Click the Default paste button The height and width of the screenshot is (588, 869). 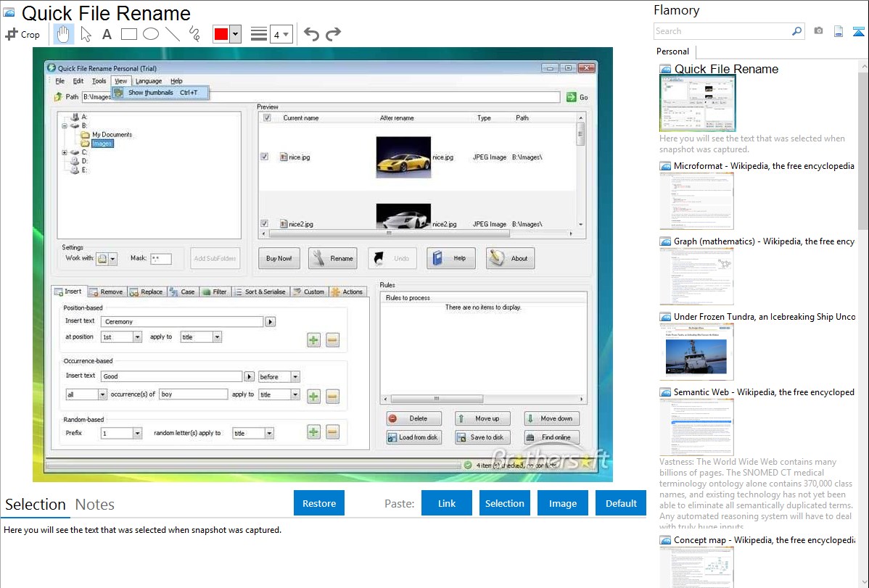pos(621,503)
